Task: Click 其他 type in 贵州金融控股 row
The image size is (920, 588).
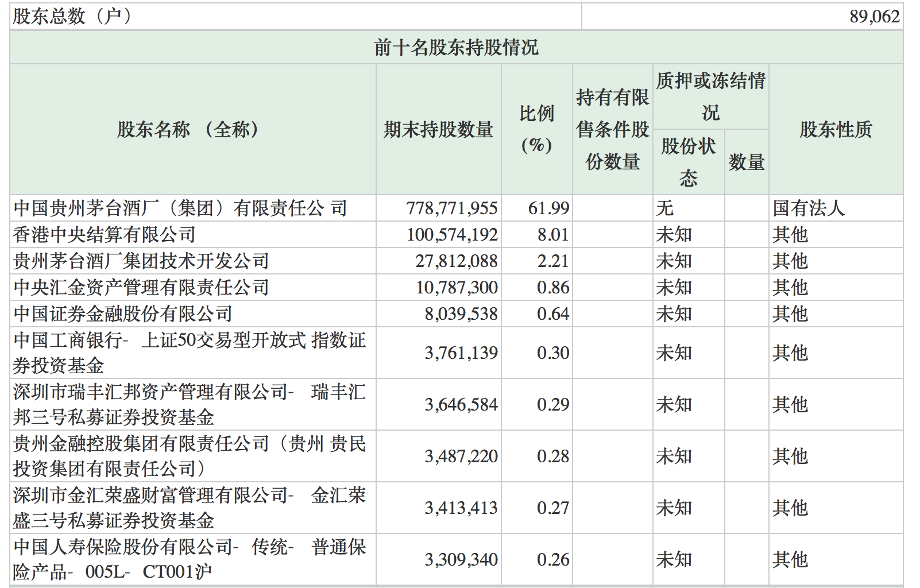Action: [790, 456]
